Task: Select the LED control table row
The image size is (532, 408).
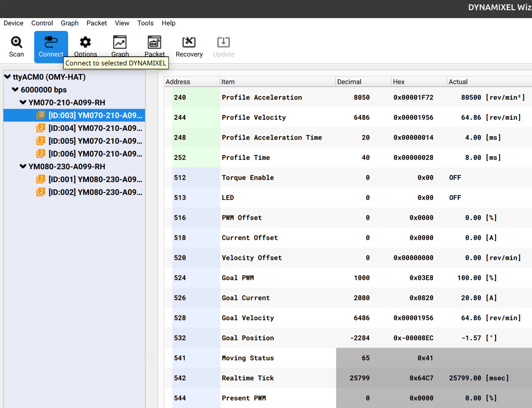Action: click(x=228, y=198)
